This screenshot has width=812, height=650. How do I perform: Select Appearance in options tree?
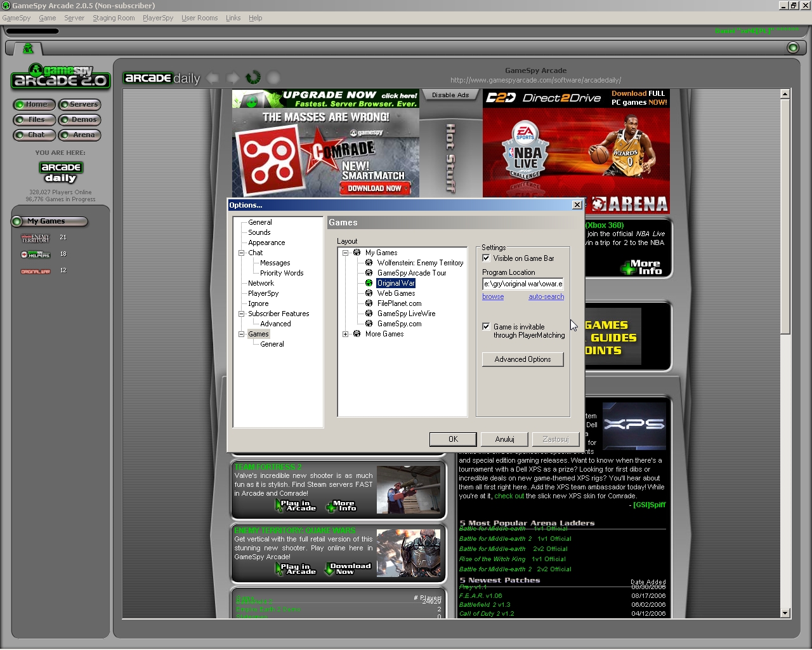pos(266,242)
